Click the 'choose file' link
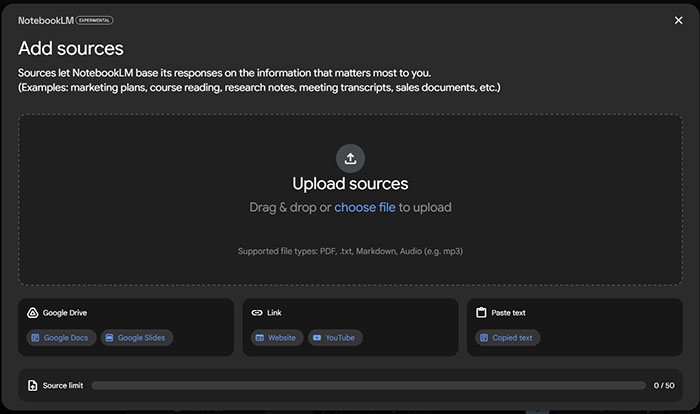Viewport: 700px width, 414px height. (365, 207)
